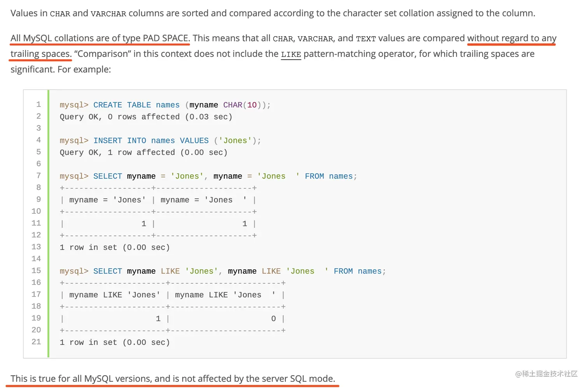Click the sentence starting "Values in CHAR and VARCHAR"
The width and height of the screenshot is (588, 388).
click(x=273, y=13)
